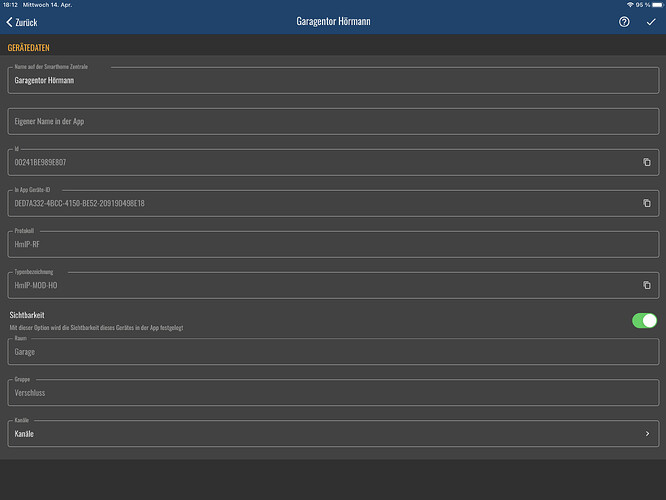Image resolution: width=666 pixels, height=500 pixels.
Task: Expand the Kanäle chevron arrow
Action: point(647,434)
